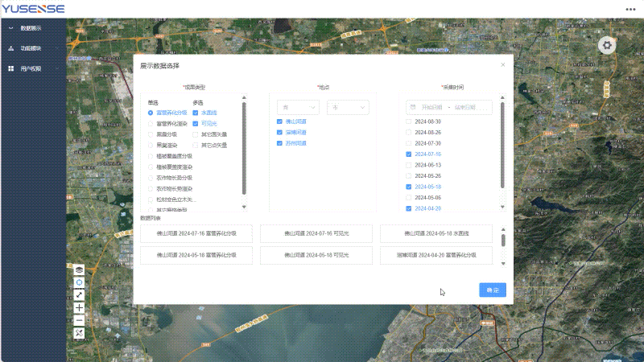Select the 数据展示 sidebar menu item

[x=32, y=28]
